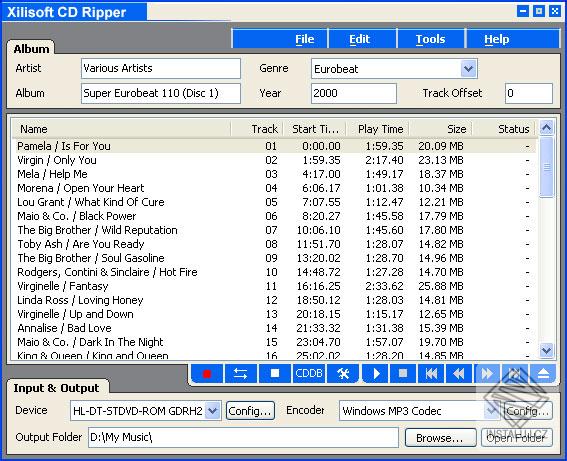
Task: Open the File menu
Action: pyautogui.click(x=304, y=39)
